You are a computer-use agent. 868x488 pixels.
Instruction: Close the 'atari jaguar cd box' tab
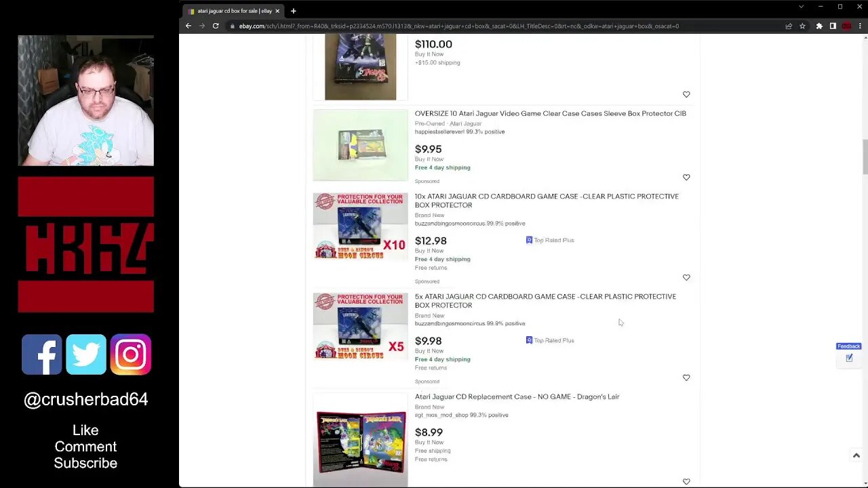[277, 11]
